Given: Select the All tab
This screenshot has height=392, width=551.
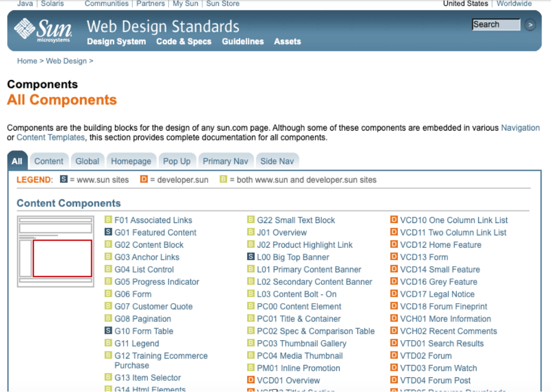Looking at the screenshot, I should pos(17,161).
